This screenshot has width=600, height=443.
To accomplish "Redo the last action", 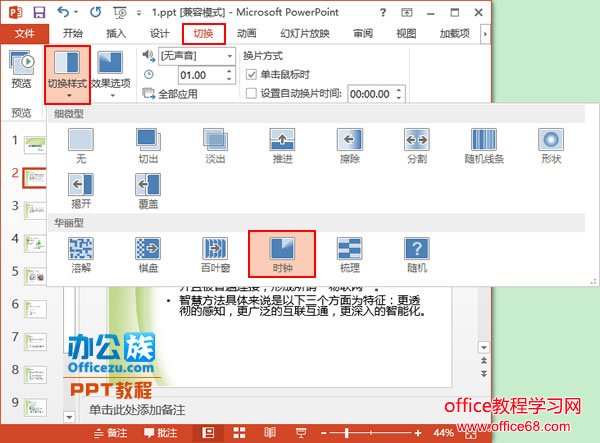I will tap(95, 12).
